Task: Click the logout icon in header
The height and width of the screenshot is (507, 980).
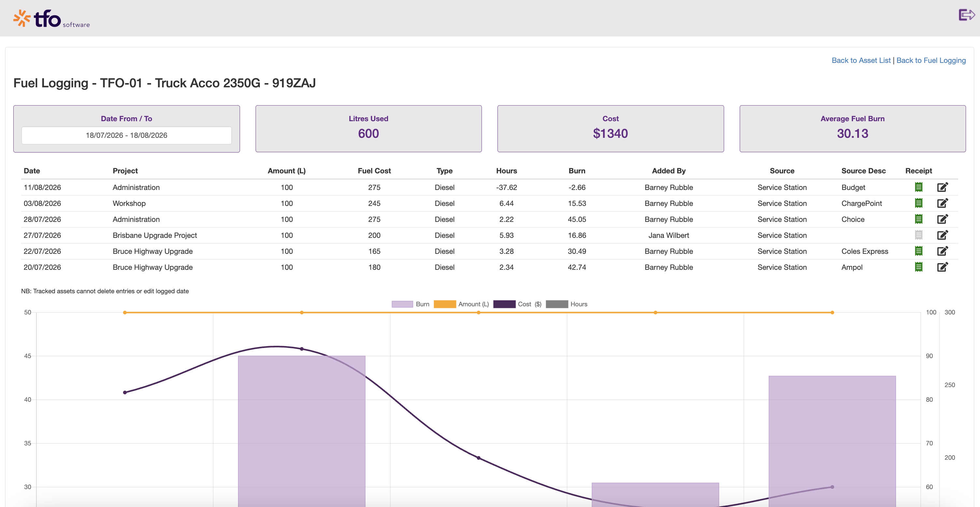Action: pyautogui.click(x=966, y=15)
